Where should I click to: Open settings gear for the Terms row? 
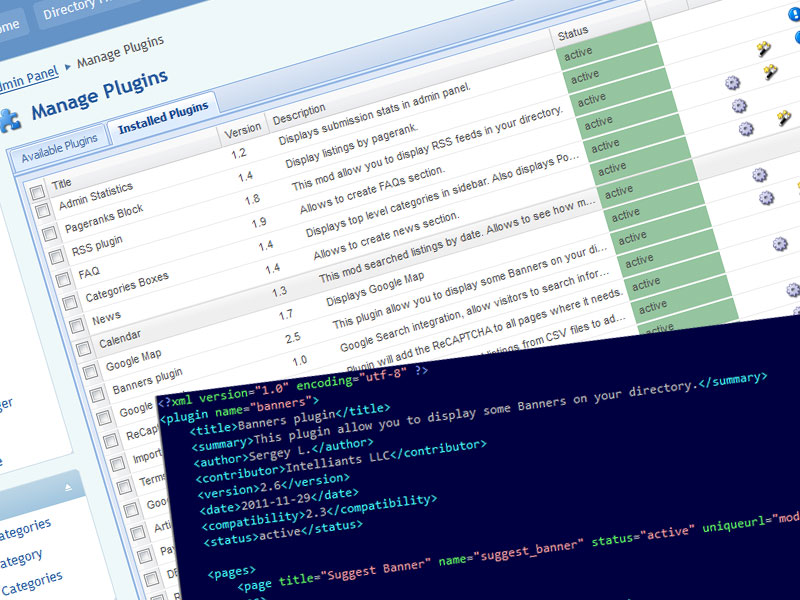pos(793,290)
